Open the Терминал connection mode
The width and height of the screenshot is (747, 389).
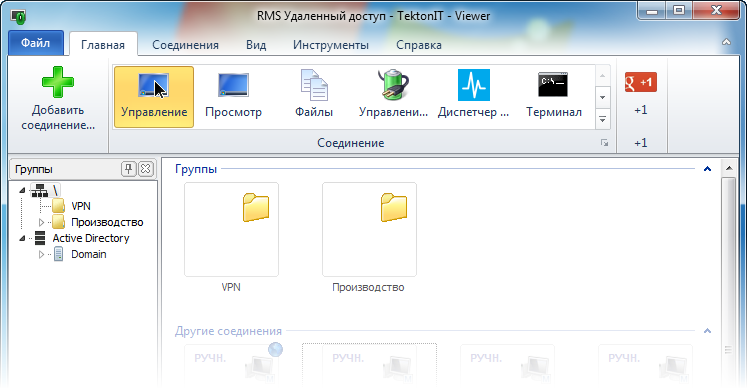554,97
